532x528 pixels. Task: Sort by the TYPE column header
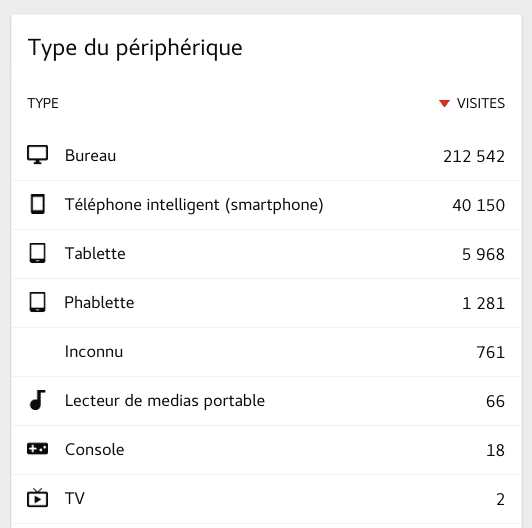[x=43, y=103]
